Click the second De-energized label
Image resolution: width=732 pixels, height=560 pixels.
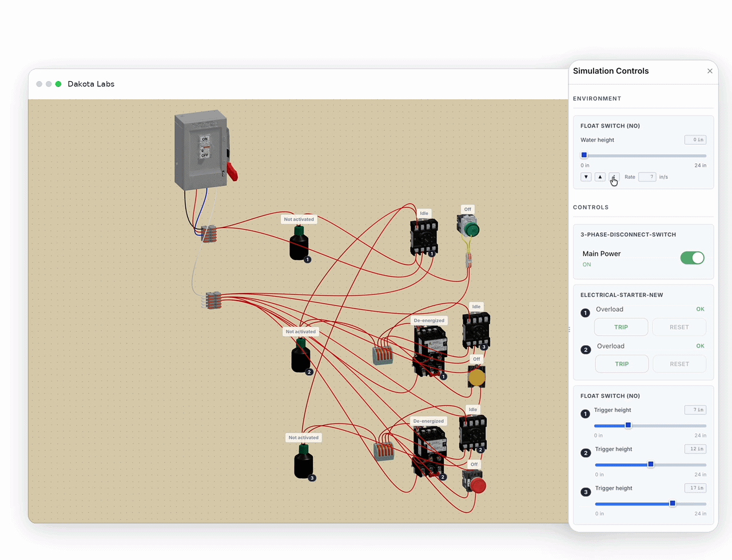(428, 421)
